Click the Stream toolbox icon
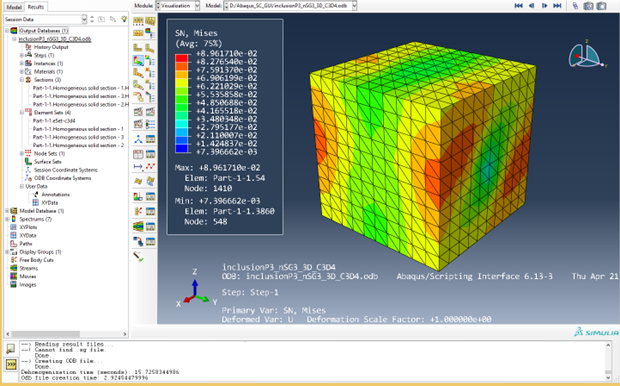This screenshot has height=386, width=620. pyautogui.click(x=138, y=226)
